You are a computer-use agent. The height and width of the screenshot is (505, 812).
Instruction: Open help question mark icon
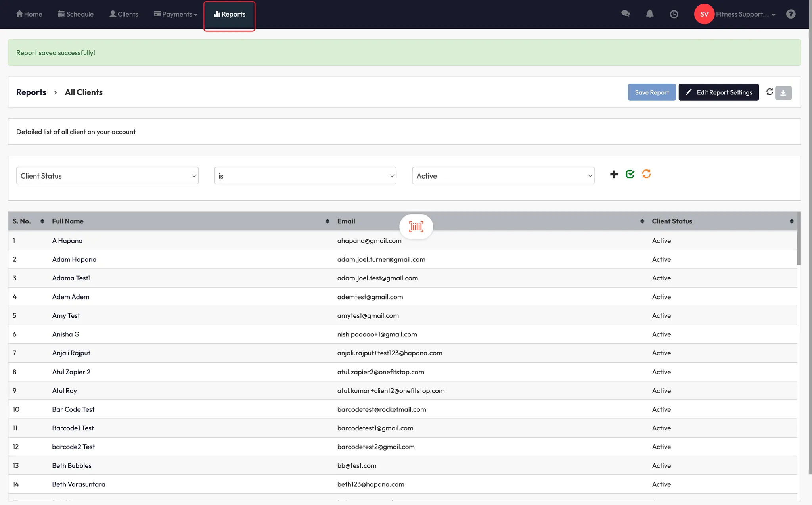[x=791, y=14]
